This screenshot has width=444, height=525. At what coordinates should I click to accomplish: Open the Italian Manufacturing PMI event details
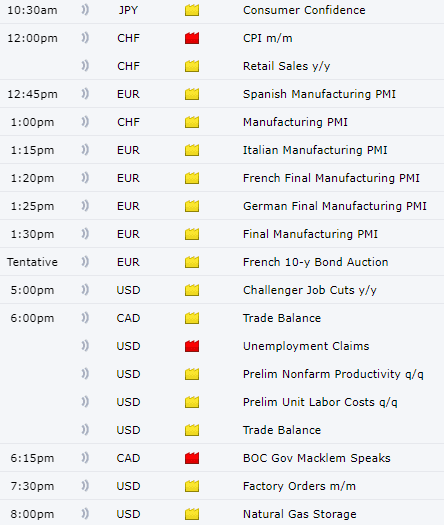[x=315, y=150]
